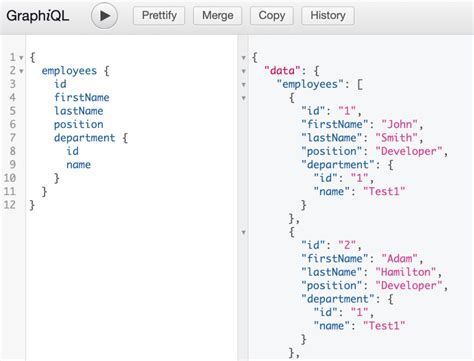Image resolution: width=474 pixels, height=361 pixels.
Task: Fold the first employee object arrow
Action: click(x=244, y=98)
